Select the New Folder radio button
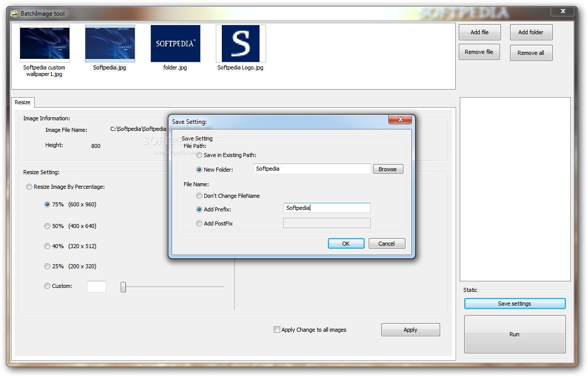 coord(199,170)
